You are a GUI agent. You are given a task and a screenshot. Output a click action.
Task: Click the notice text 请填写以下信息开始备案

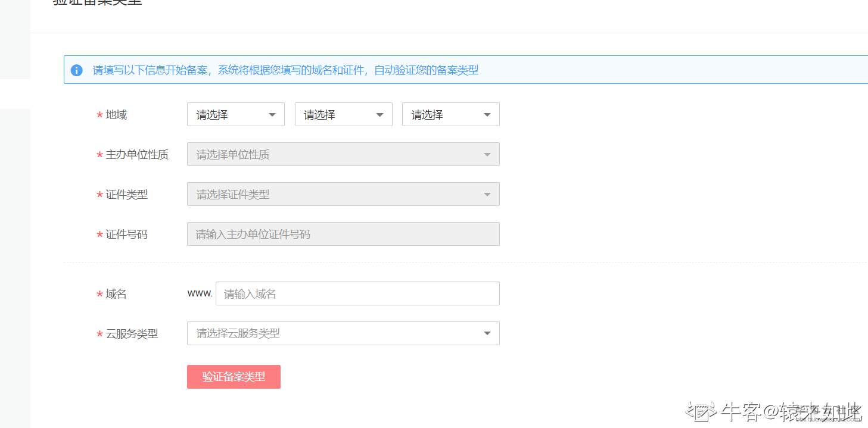[x=150, y=70]
